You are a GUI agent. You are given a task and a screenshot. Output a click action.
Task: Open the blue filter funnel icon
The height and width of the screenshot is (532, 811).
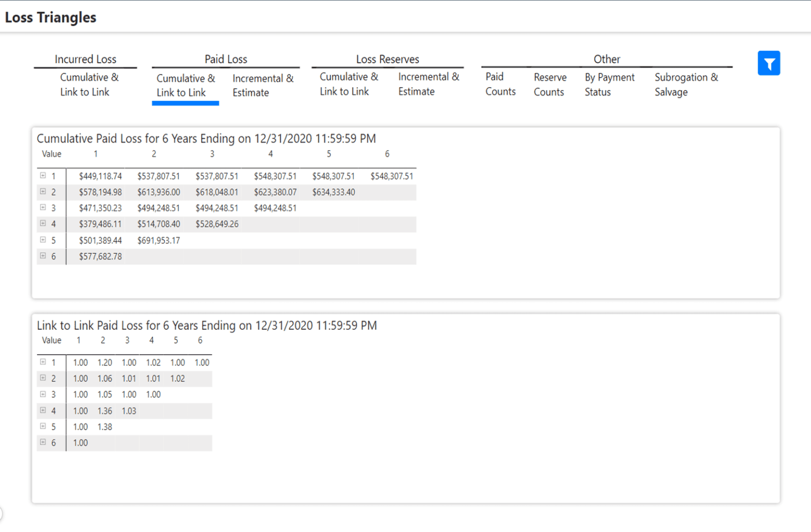click(x=768, y=63)
